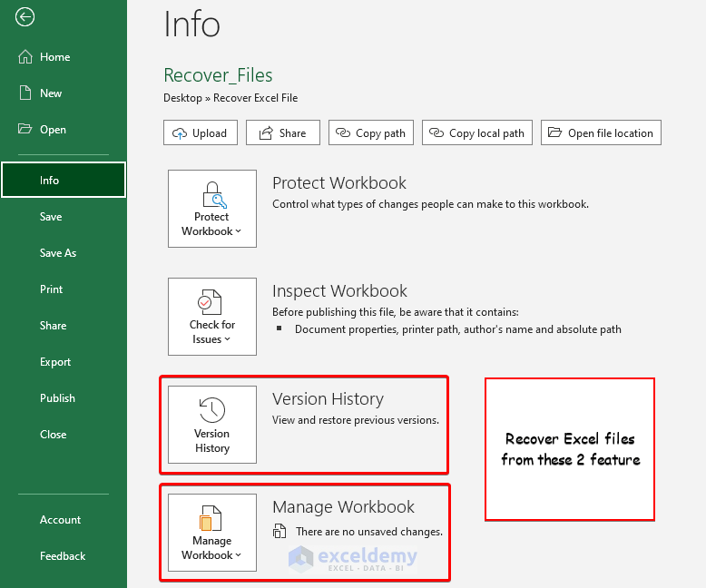The image size is (706, 588).
Task: Click the Open file location button text
Action: [x=610, y=133]
